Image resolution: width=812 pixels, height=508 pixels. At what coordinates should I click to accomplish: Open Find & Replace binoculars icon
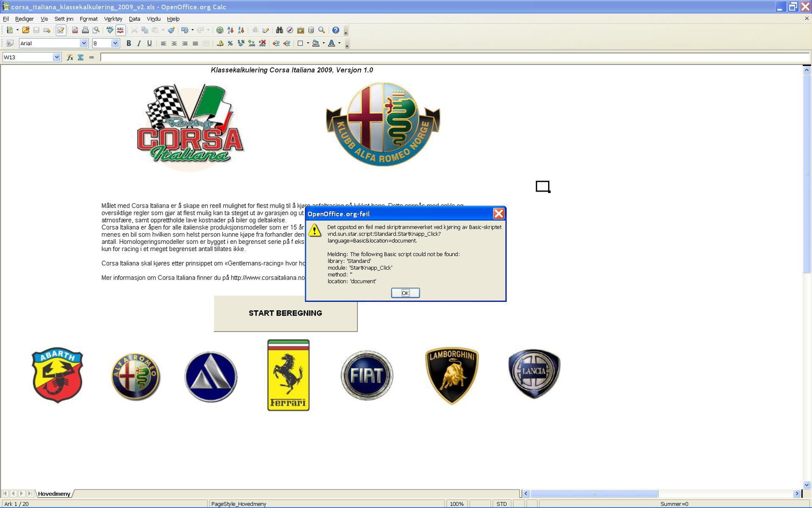[x=279, y=30]
